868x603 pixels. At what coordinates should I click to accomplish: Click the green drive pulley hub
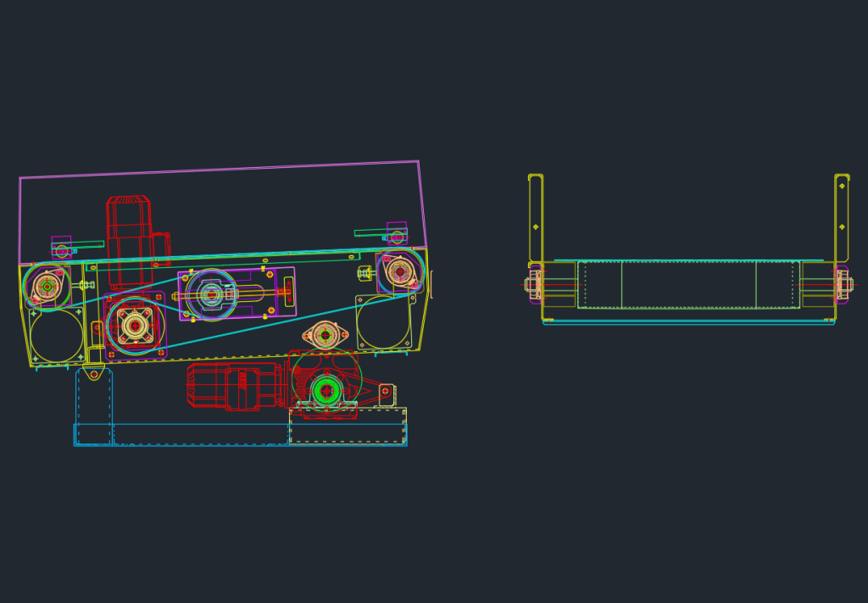pyautogui.click(x=328, y=391)
